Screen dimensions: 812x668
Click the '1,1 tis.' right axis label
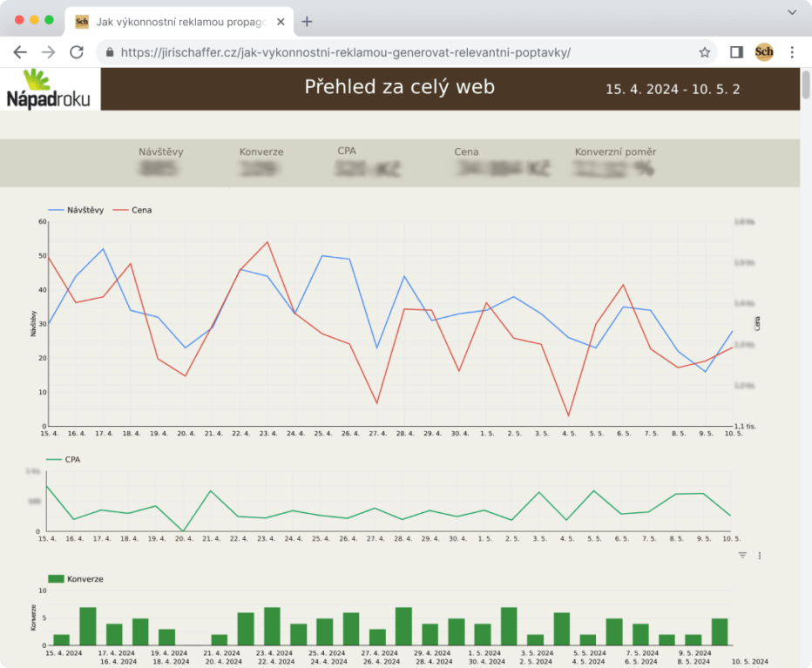745,426
